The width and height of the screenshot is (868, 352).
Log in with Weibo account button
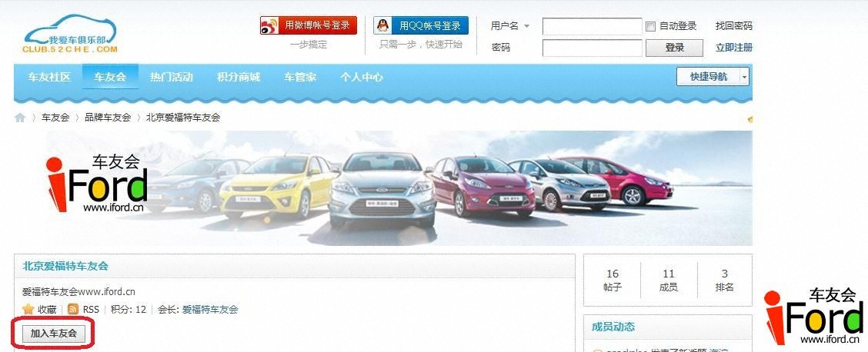(x=309, y=25)
